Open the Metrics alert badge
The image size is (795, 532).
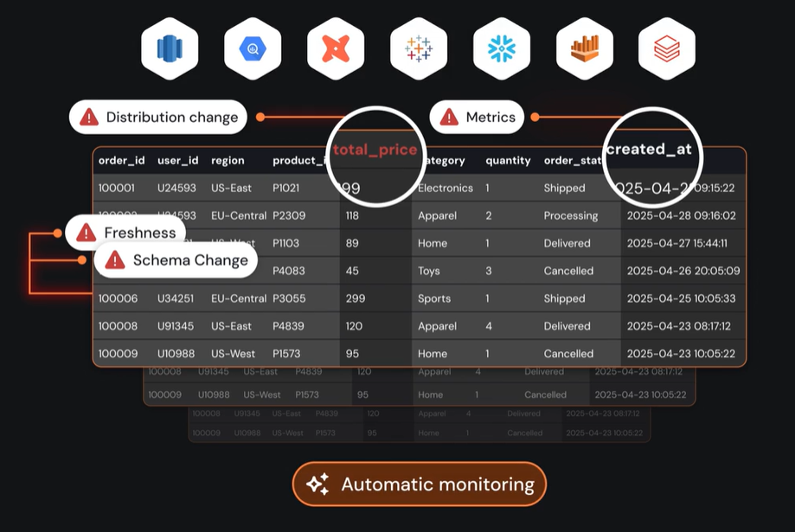click(x=477, y=117)
